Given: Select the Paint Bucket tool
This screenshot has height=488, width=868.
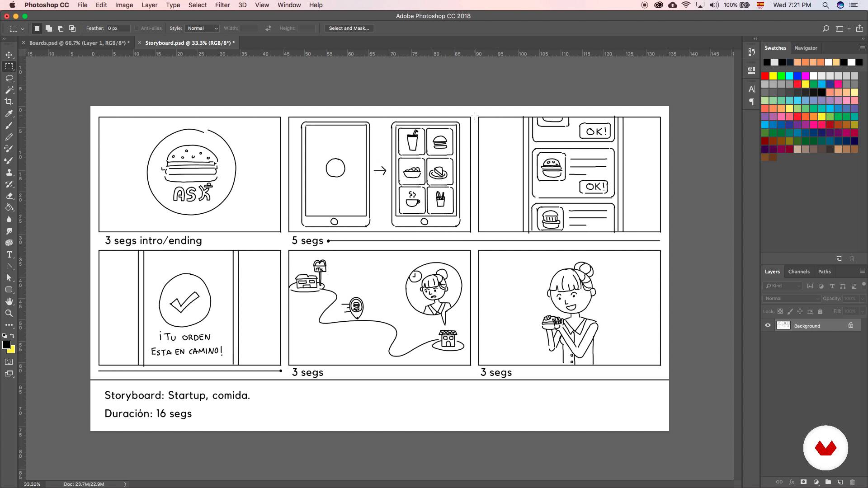Looking at the screenshot, I should (9, 207).
